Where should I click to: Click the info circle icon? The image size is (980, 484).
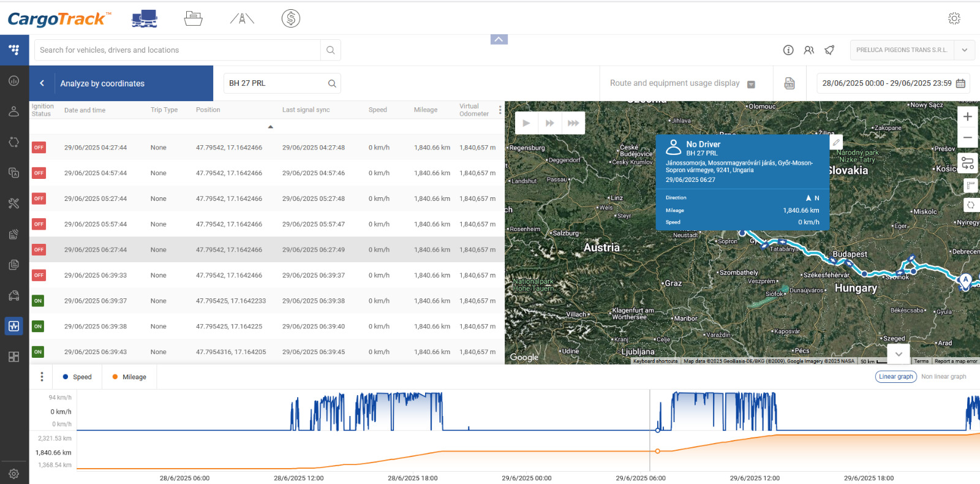coord(788,50)
